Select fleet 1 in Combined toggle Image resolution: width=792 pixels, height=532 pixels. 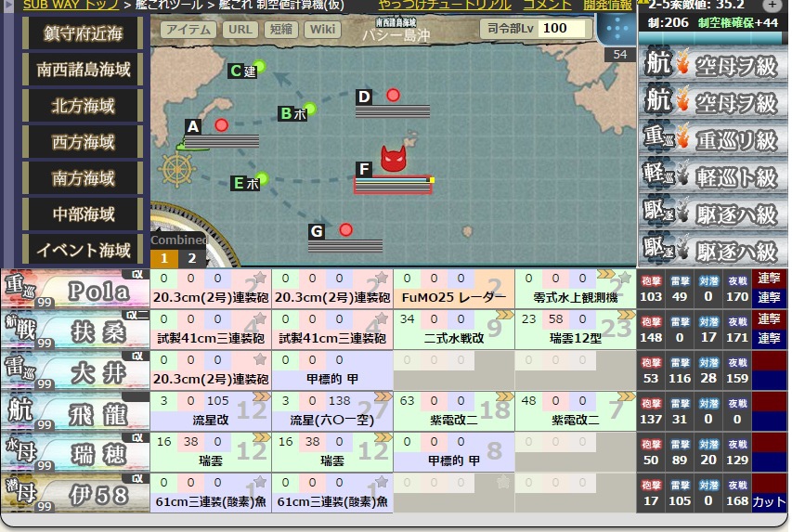coord(164,258)
